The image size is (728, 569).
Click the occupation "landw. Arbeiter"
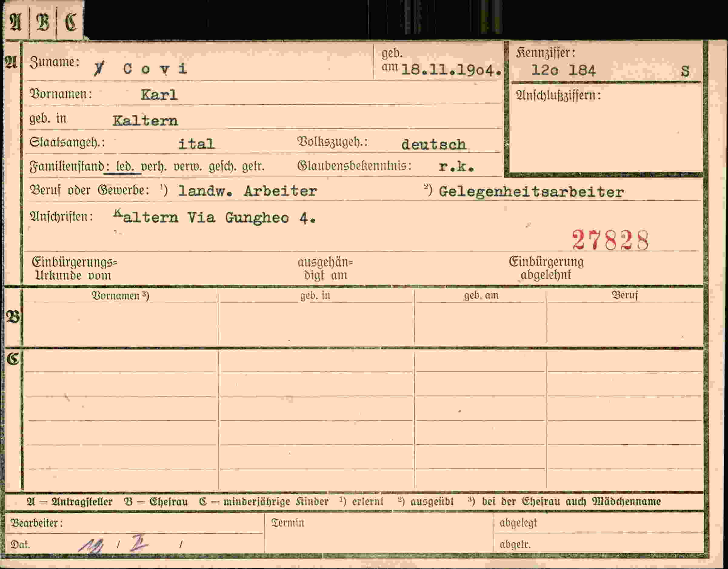(x=248, y=191)
